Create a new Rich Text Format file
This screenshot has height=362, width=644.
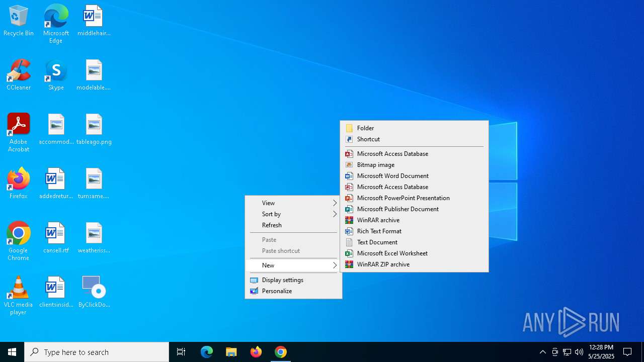414,231
